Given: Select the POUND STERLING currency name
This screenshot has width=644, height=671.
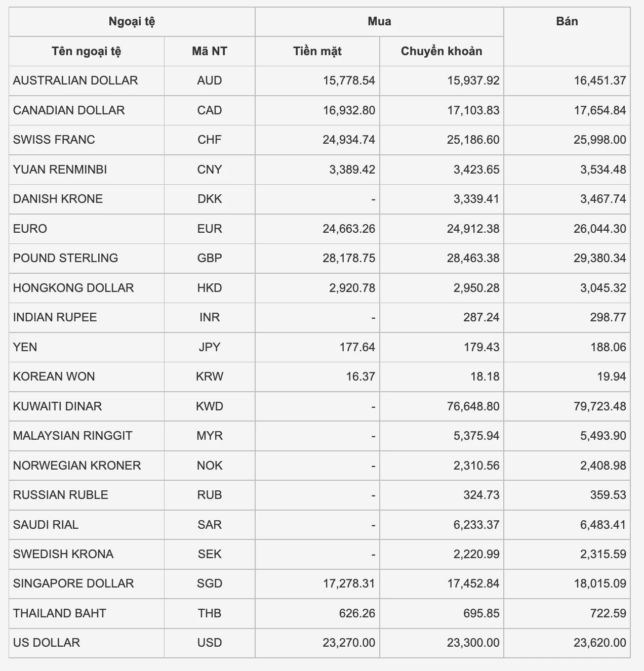Looking at the screenshot, I should tap(66, 258).
